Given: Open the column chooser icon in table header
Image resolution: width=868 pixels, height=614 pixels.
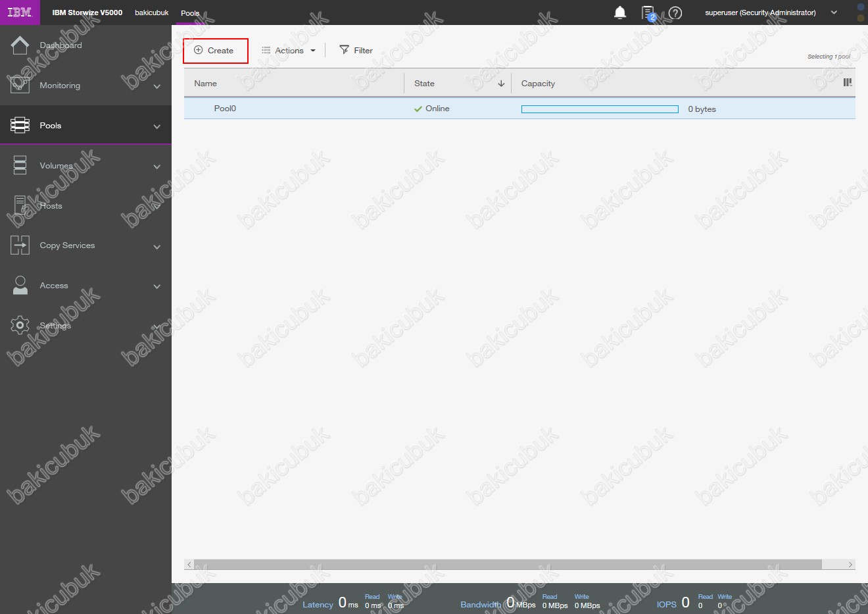Looking at the screenshot, I should click(x=847, y=83).
